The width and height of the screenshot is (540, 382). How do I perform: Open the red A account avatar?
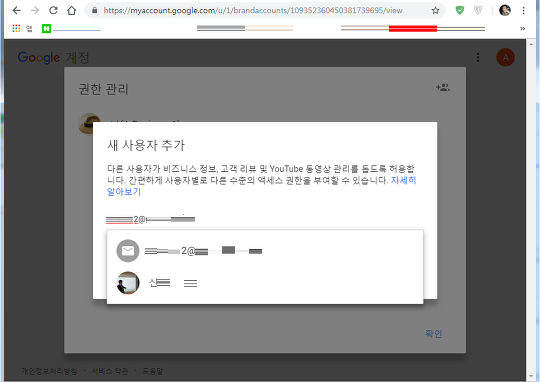[505, 57]
